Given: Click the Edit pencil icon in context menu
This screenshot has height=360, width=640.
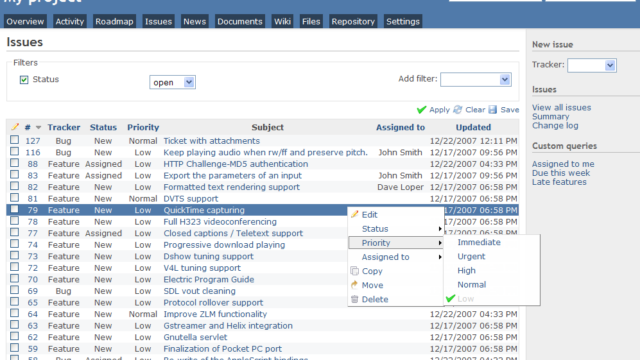Looking at the screenshot, I should click(x=354, y=214).
